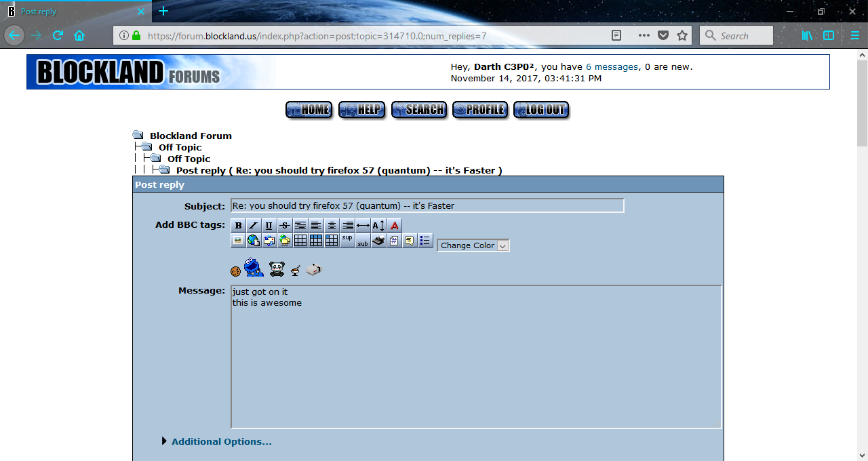Add Cookie Monster smiley

(254, 266)
